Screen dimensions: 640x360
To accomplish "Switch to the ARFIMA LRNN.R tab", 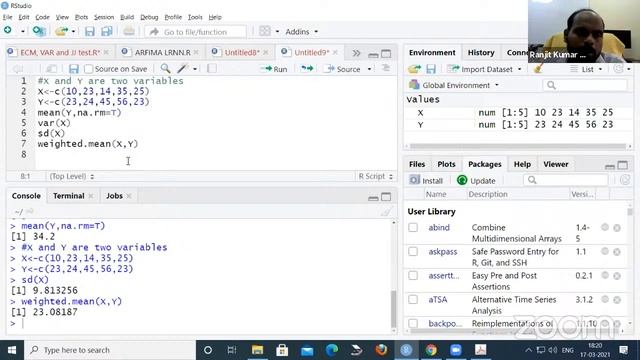I will 162,53.
